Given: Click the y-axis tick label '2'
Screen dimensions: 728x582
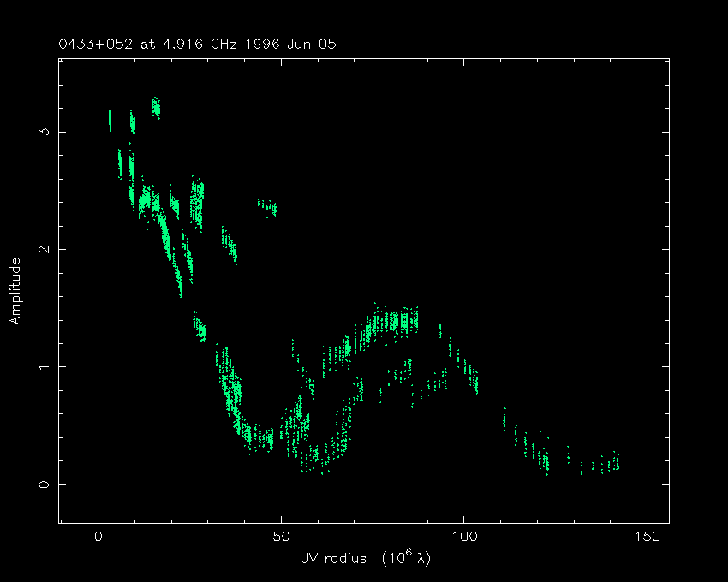Looking at the screenshot, I should (40, 249).
